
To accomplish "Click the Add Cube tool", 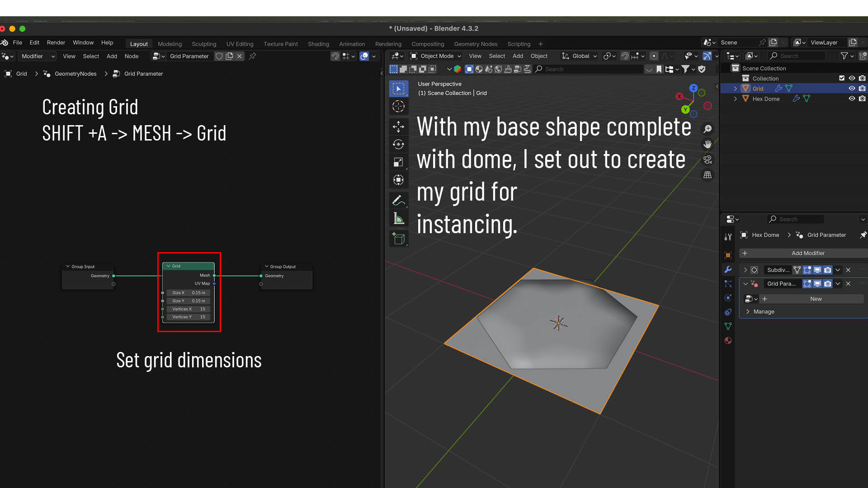I will coord(398,239).
